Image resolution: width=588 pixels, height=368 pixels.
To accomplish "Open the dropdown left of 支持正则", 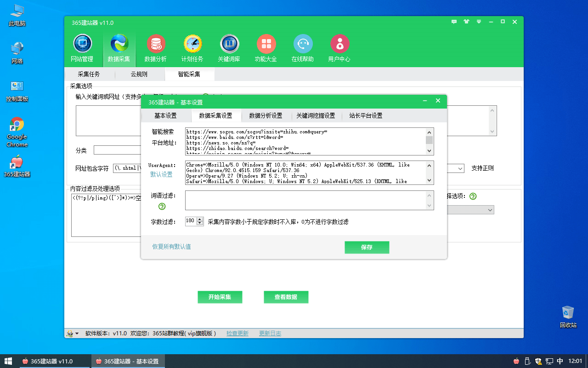I will pos(461,169).
